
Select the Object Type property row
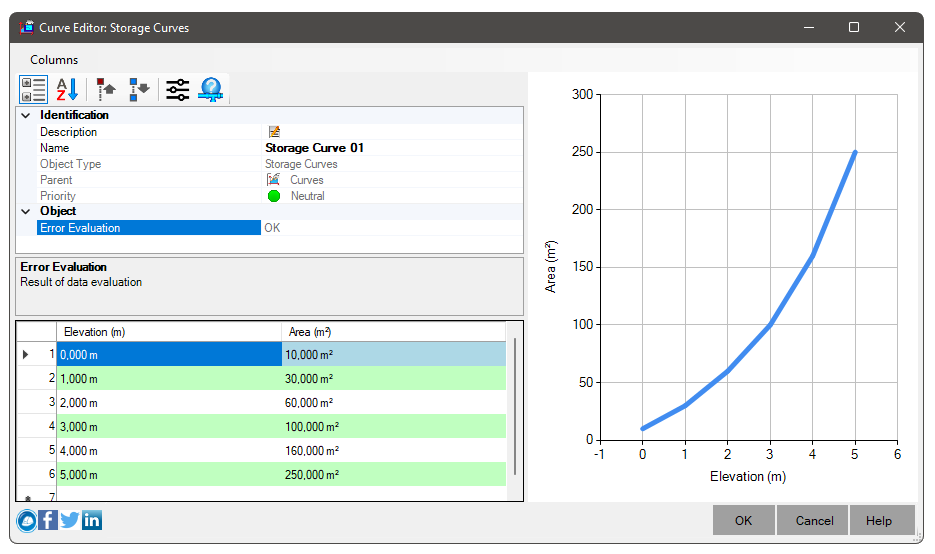pyautogui.click(x=280, y=164)
